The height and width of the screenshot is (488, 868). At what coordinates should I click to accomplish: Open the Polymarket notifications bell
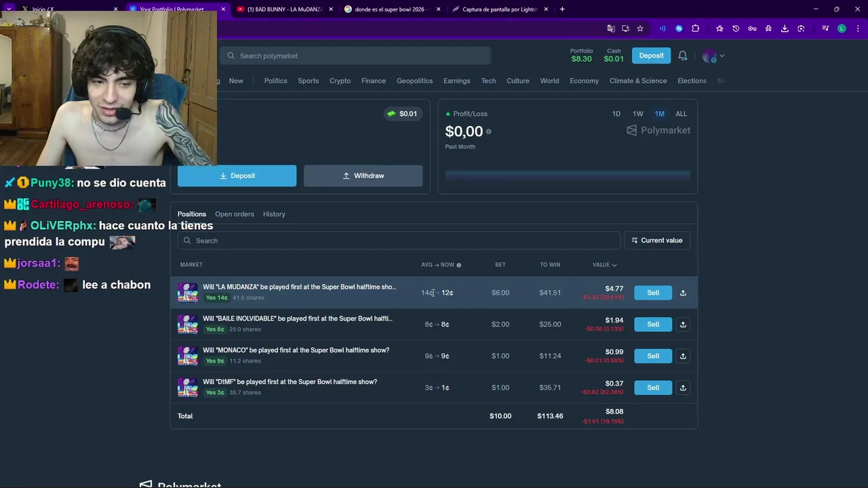pos(683,56)
